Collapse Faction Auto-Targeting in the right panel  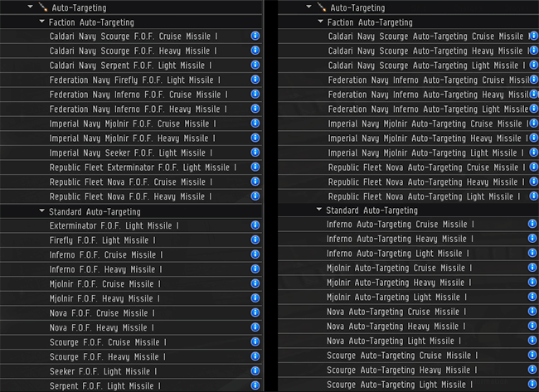[x=320, y=22]
